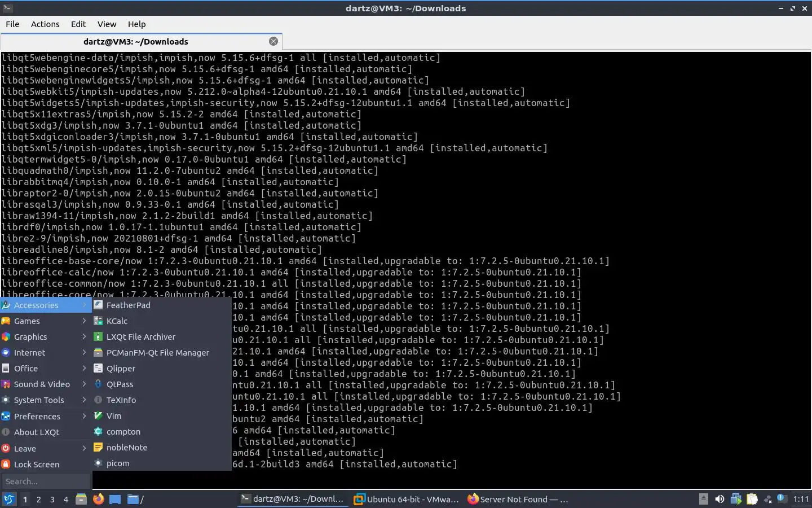Open volume control in system tray
Image resolution: width=812 pixels, height=508 pixels.
[x=720, y=499]
